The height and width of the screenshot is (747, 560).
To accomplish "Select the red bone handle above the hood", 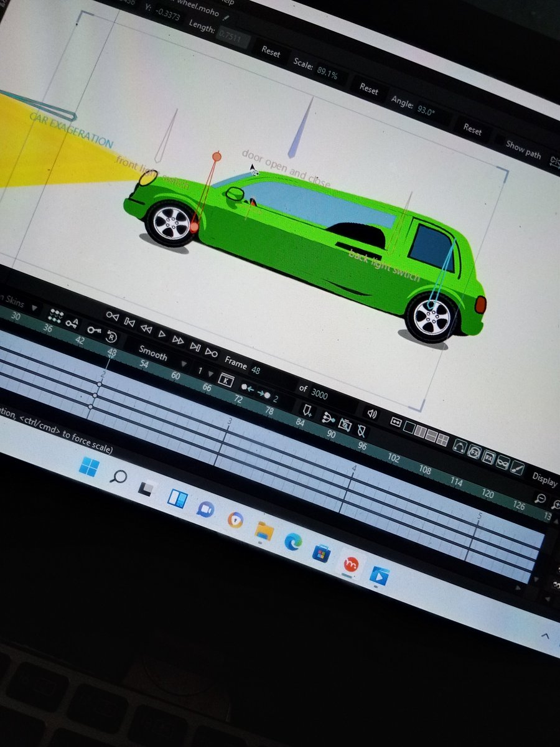I will (217, 156).
